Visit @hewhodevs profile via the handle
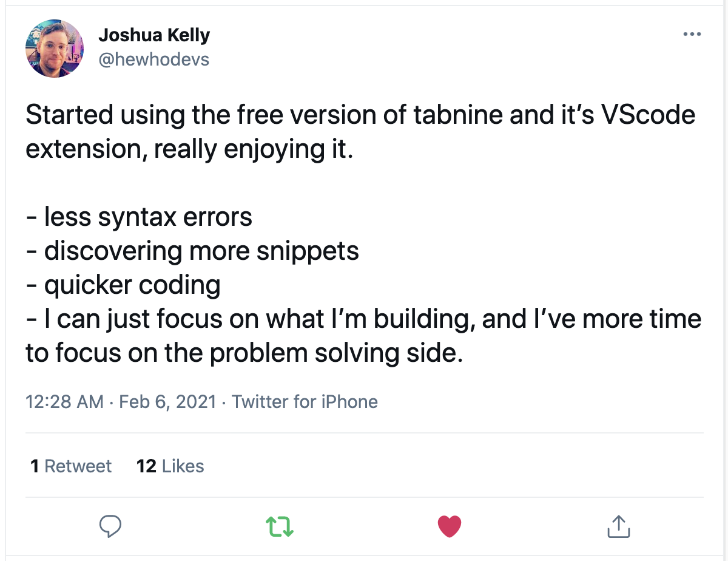The width and height of the screenshot is (728, 561). coord(153,59)
